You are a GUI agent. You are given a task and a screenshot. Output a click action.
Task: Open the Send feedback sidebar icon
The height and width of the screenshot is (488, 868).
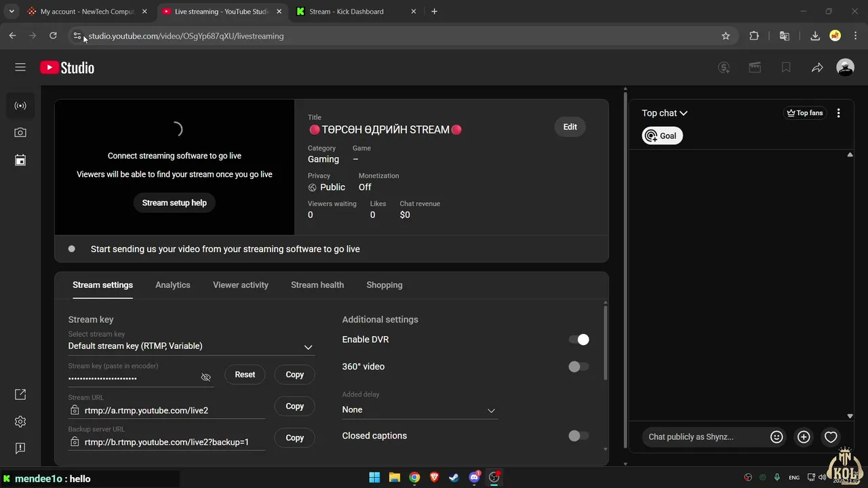point(20,448)
